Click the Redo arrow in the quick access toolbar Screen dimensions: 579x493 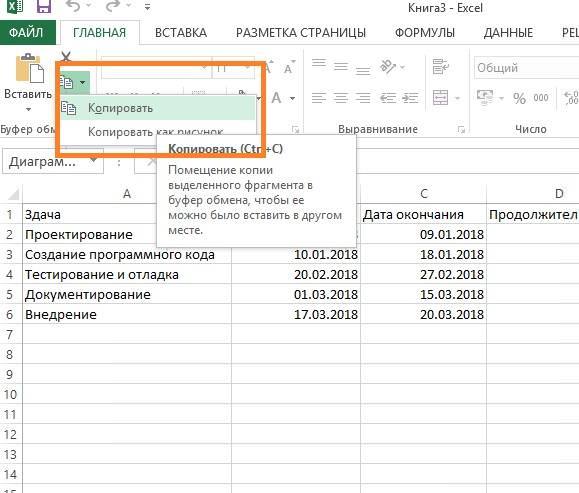pos(114,6)
